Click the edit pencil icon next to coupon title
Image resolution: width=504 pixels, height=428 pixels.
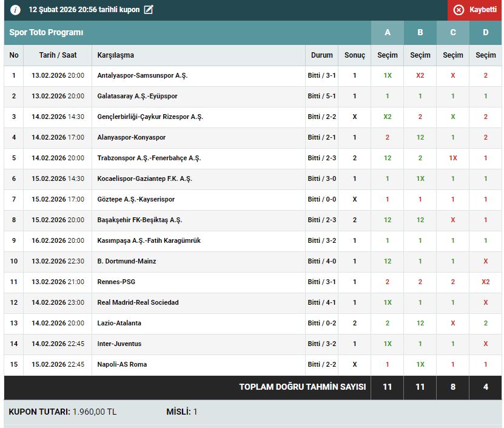(x=149, y=10)
